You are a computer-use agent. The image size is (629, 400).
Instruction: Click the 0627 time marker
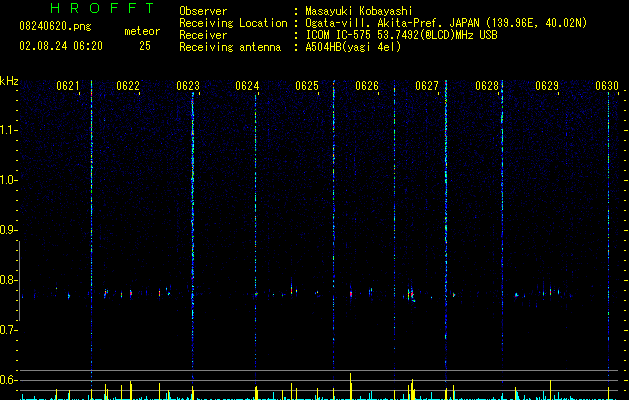click(427, 86)
